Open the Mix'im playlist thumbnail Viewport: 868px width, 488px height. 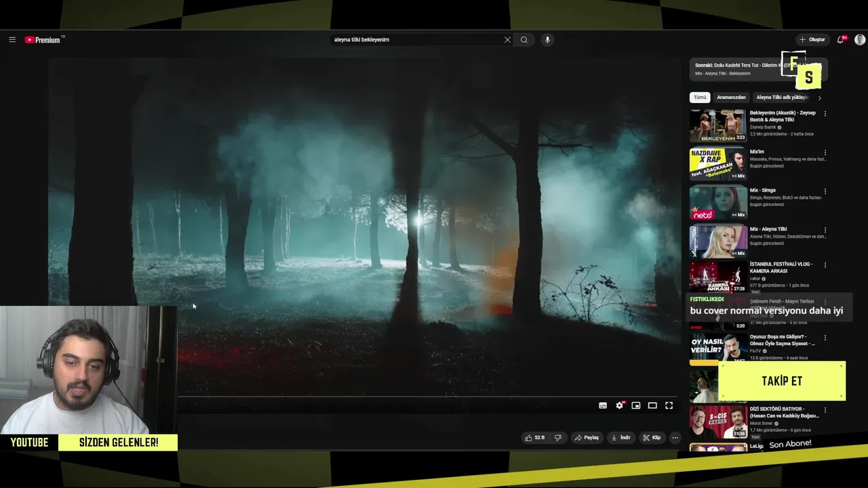717,164
